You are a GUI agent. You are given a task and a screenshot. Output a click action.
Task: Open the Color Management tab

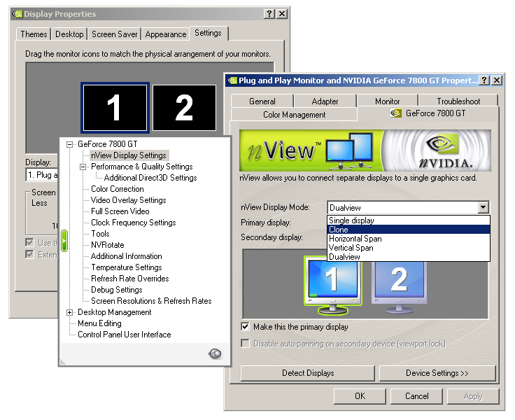pyautogui.click(x=295, y=115)
